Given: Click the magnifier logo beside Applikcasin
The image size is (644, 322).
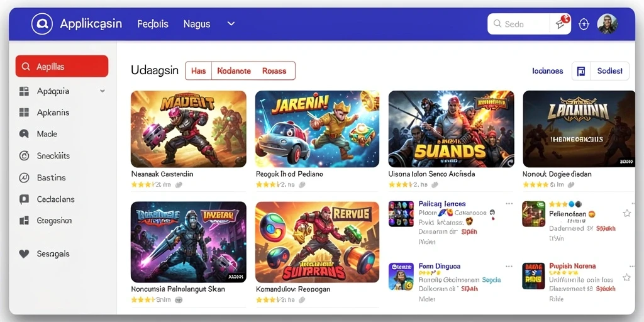Looking at the screenshot, I should [x=42, y=24].
